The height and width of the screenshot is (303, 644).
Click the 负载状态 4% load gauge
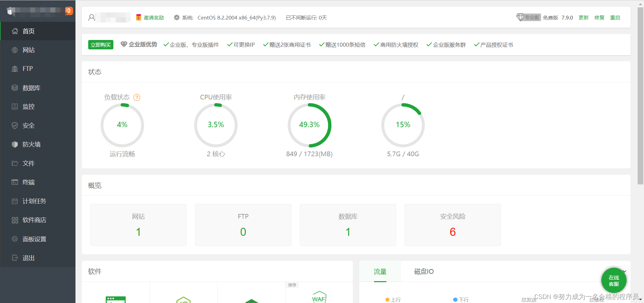point(122,125)
